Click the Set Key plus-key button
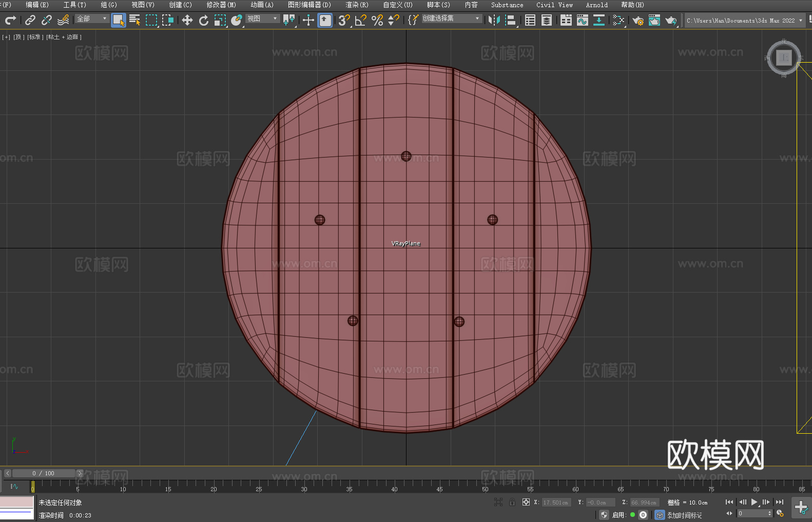Image resolution: width=812 pixels, height=522 pixels. pos(801,508)
